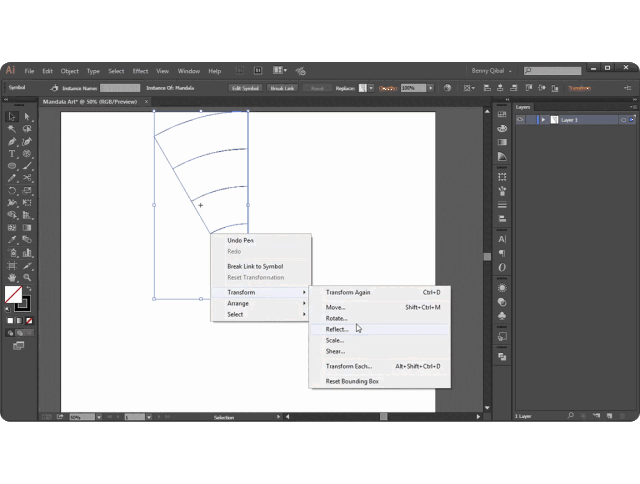
Task: Select the Ellipse tool
Action: (12, 166)
